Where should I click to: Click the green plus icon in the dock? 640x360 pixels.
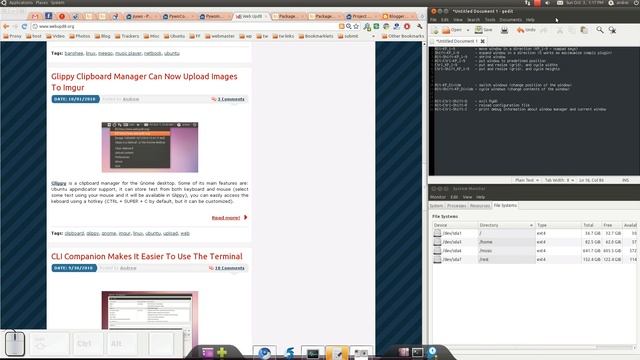coord(222,352)
